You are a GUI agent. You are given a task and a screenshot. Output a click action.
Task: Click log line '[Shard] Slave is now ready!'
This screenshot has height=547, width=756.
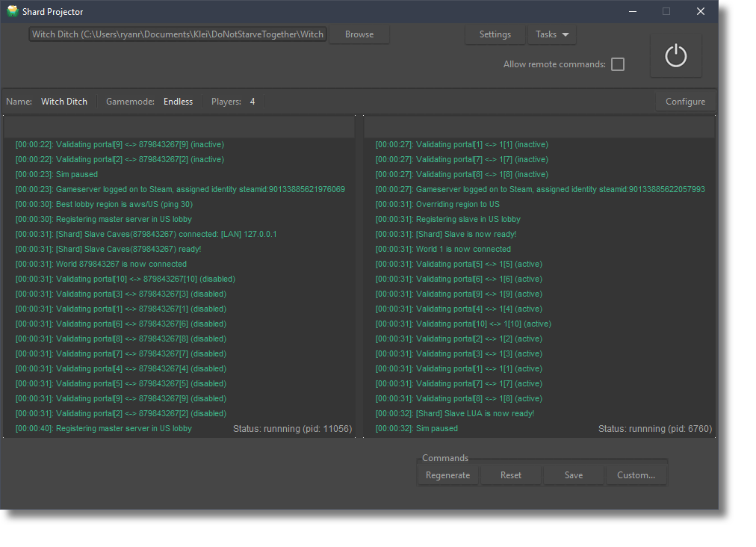[x=446, y=234]
